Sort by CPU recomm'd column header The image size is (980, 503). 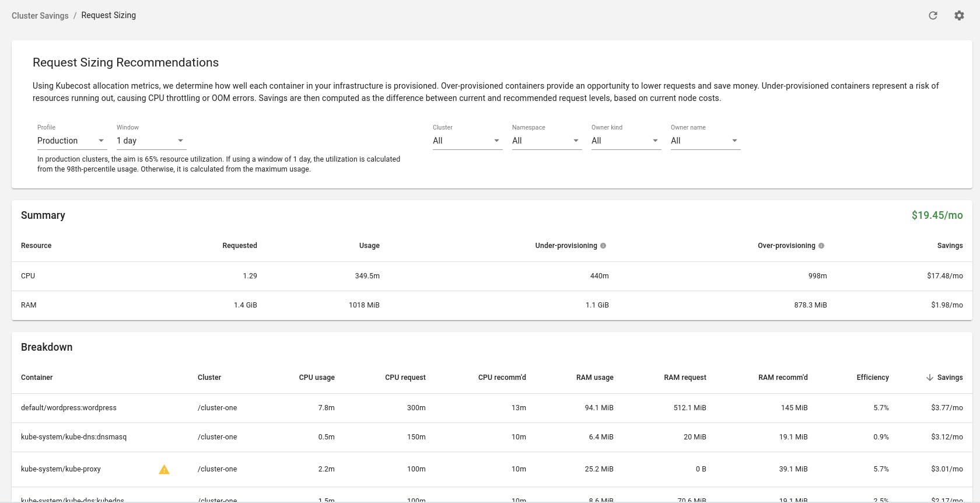click(x=502, y=378)
